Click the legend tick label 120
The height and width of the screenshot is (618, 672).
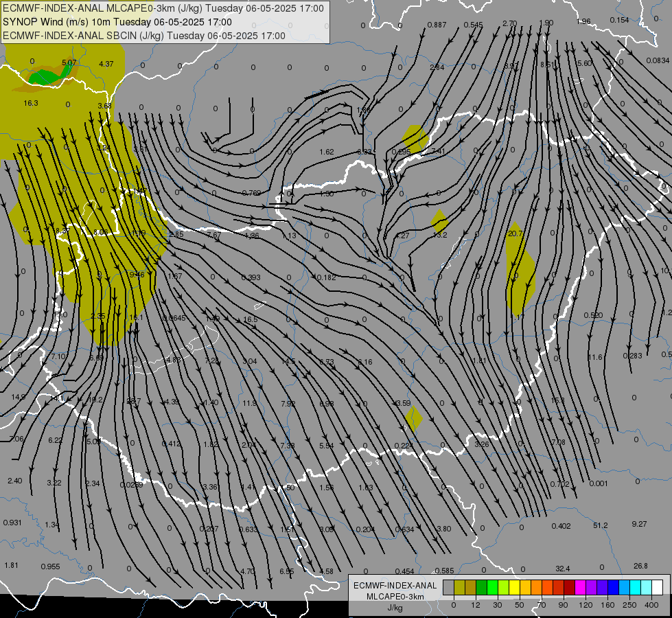click(x=586, y=605)
